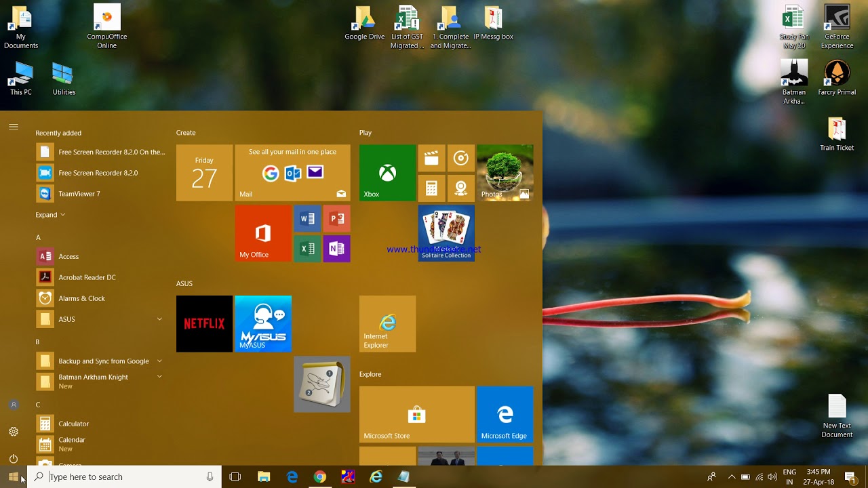Open Settings from the Start menu rail

(x=14, y=432)
